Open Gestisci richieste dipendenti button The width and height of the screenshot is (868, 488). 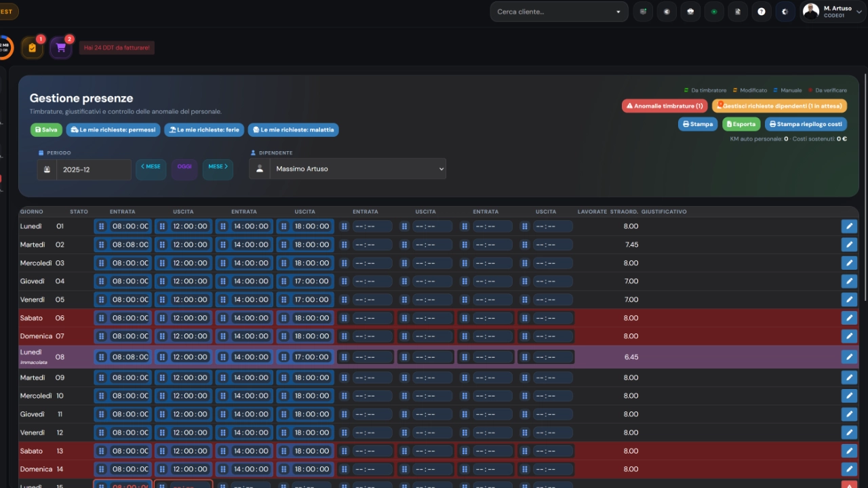click(x=779, y=106)
